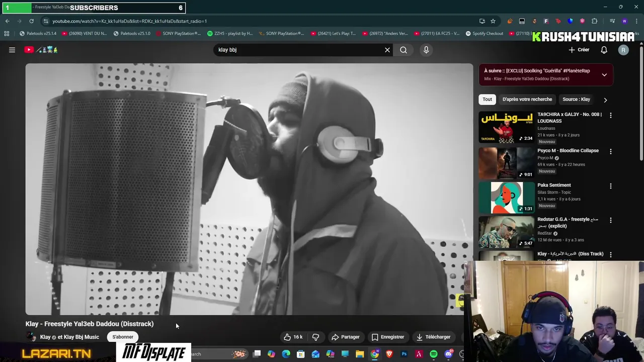644x362 pixels.
Task: Subscribe with the S'abonner button
Action: click(123, 337)
